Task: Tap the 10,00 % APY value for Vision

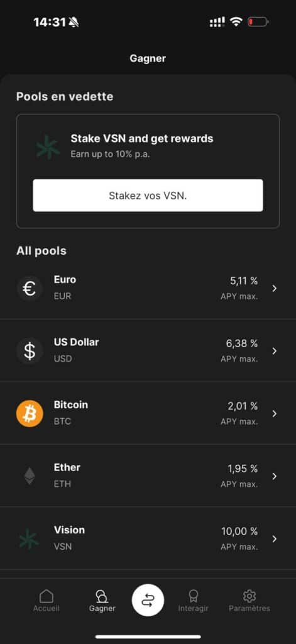Action: [x=240, y=531]
